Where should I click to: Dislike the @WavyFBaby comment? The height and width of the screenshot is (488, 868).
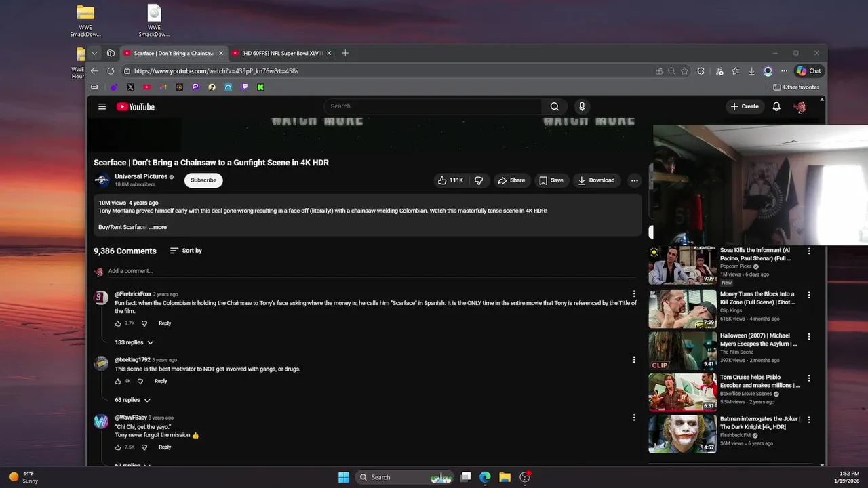pos(144,447)
